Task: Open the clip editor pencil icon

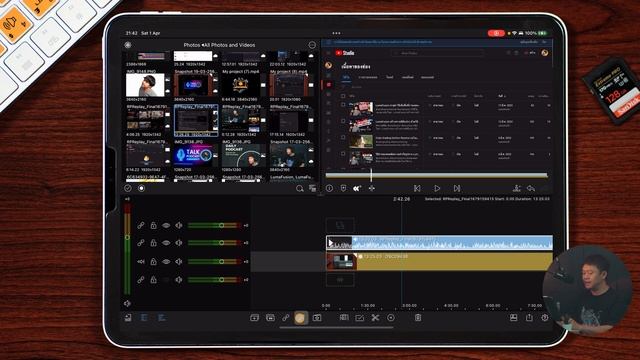Action: pos(360,318)
